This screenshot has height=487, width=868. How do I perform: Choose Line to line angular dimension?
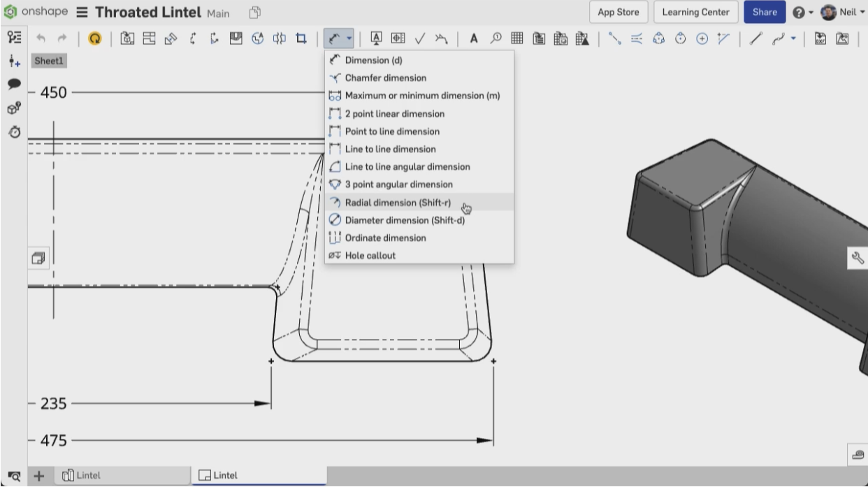click(x=419, y=166)
